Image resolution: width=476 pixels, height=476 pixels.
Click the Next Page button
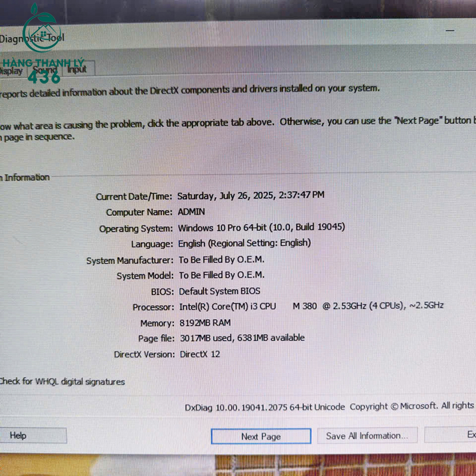click(x=261, y=436)
